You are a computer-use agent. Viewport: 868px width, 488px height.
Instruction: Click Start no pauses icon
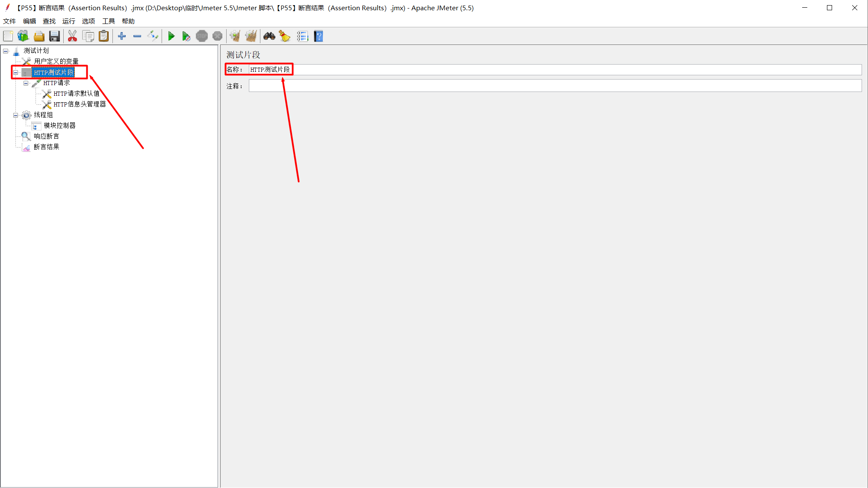point(186,36)
